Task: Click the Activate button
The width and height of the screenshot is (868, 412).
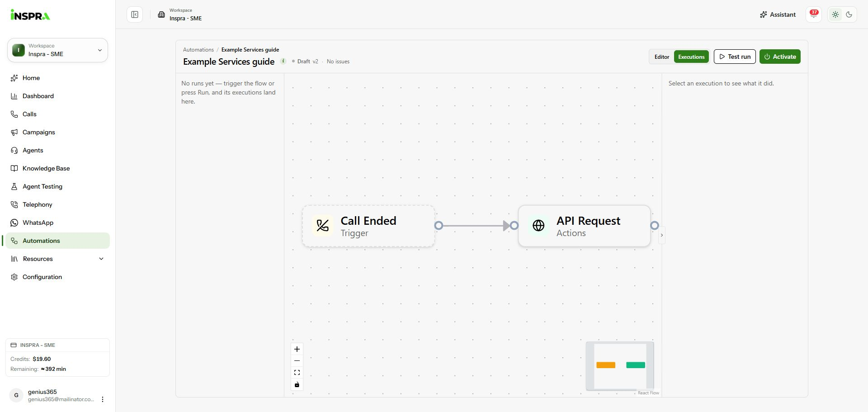Action: [x=780, y=57]
